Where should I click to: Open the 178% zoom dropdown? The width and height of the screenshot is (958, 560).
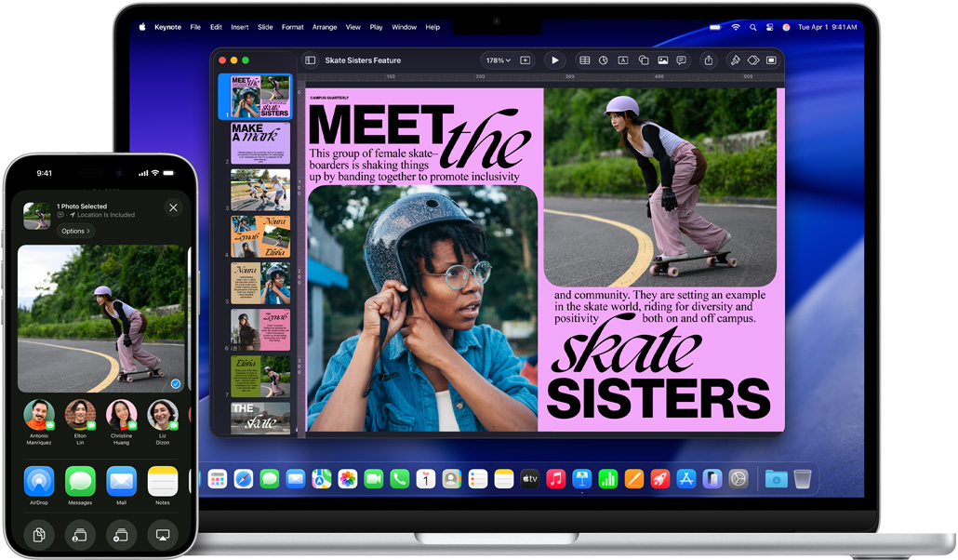[499, 60]
